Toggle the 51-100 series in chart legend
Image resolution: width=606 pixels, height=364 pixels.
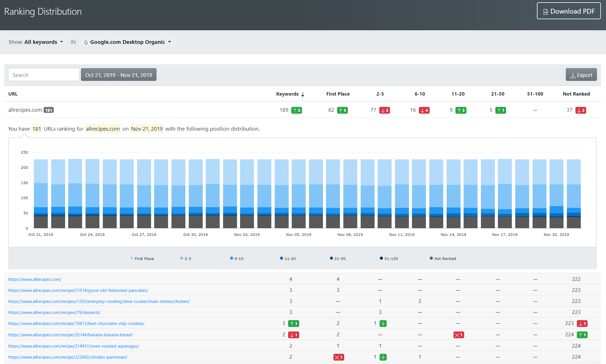coord(389,259)
